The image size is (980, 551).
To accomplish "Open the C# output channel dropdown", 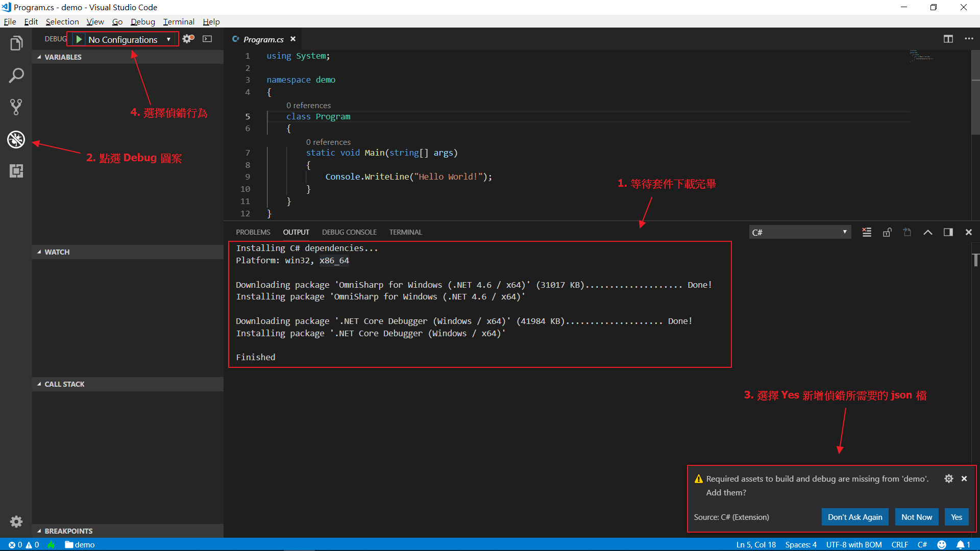I will pos(799,232).
